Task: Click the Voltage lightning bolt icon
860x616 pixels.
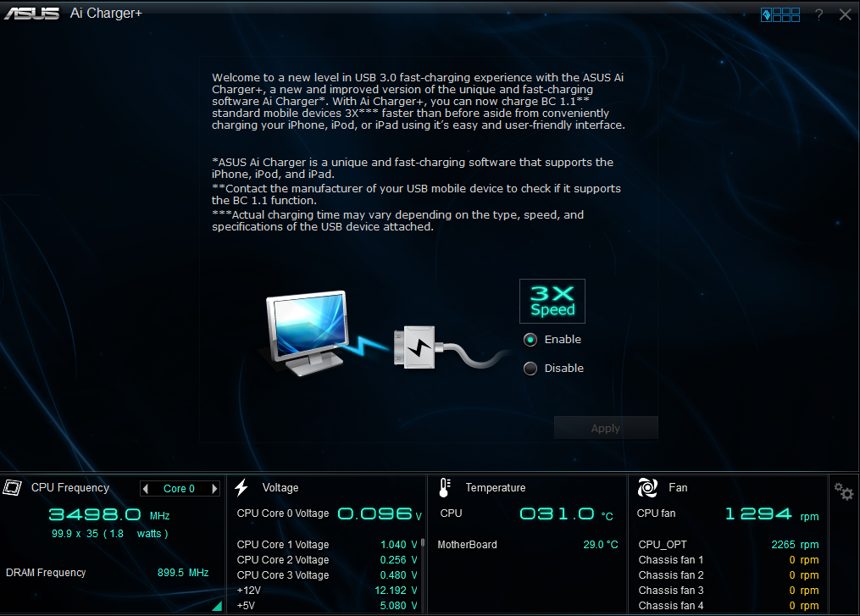Action: click(x=241, y=487)
